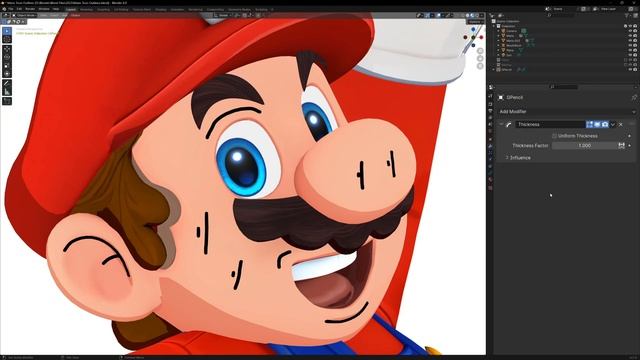Click the viewport navigation axis gizmo

(x=473, y=37)
